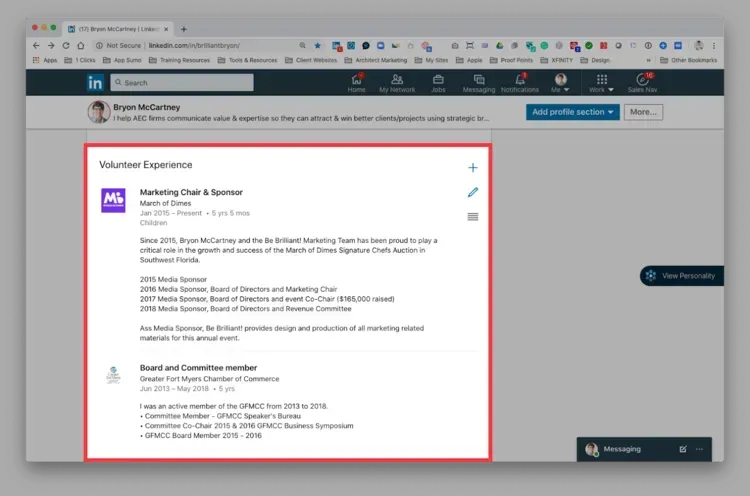Open the Other Bookmarks folder
The height and width of the screenshot is (496, 750).
pos(689,60)
